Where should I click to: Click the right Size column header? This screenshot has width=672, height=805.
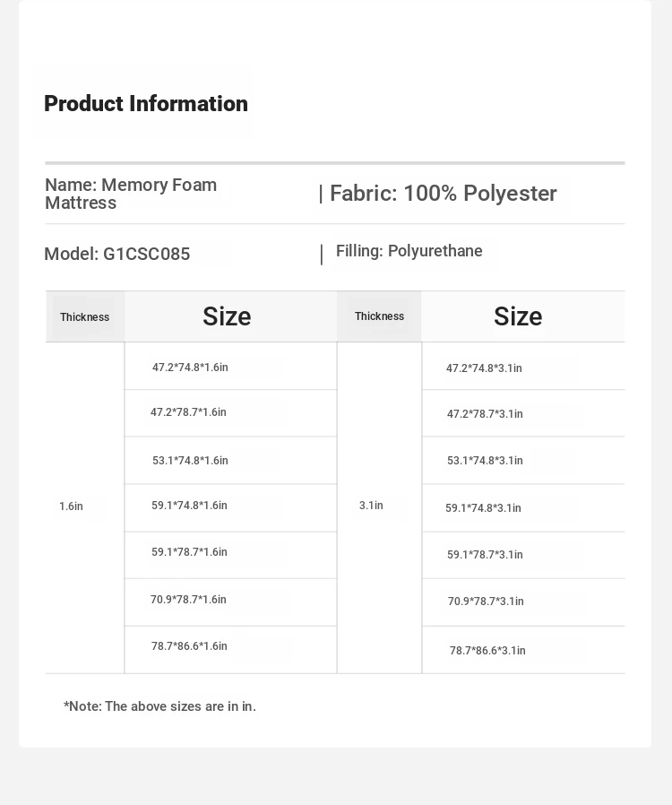point(518,316)
